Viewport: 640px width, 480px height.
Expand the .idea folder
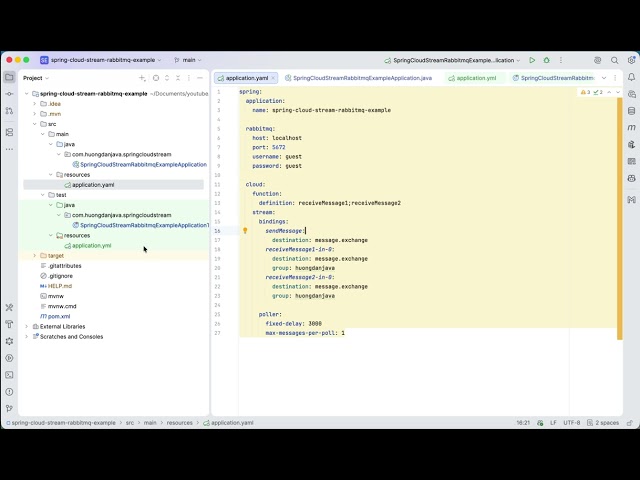click(35, 104)
